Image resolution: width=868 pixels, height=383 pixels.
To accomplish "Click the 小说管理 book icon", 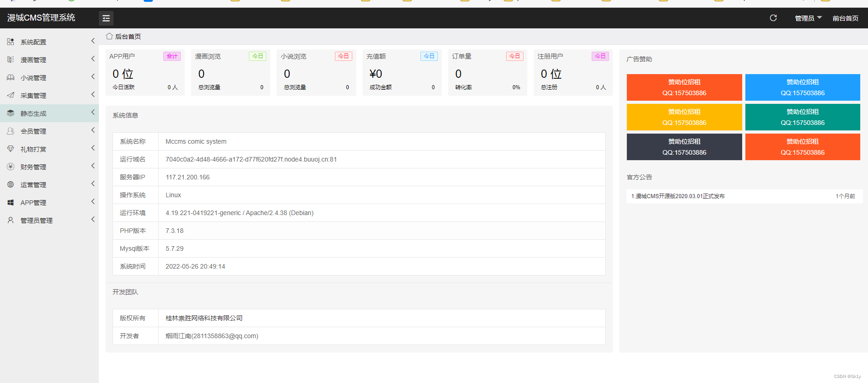I will tap(11, 77).
